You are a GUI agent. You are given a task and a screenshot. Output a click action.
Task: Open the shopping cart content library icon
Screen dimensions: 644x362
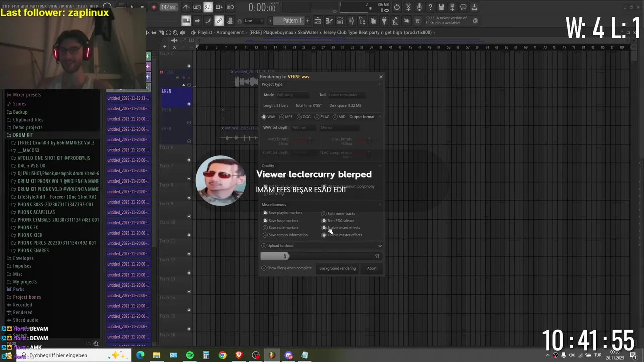pos(418,21)
